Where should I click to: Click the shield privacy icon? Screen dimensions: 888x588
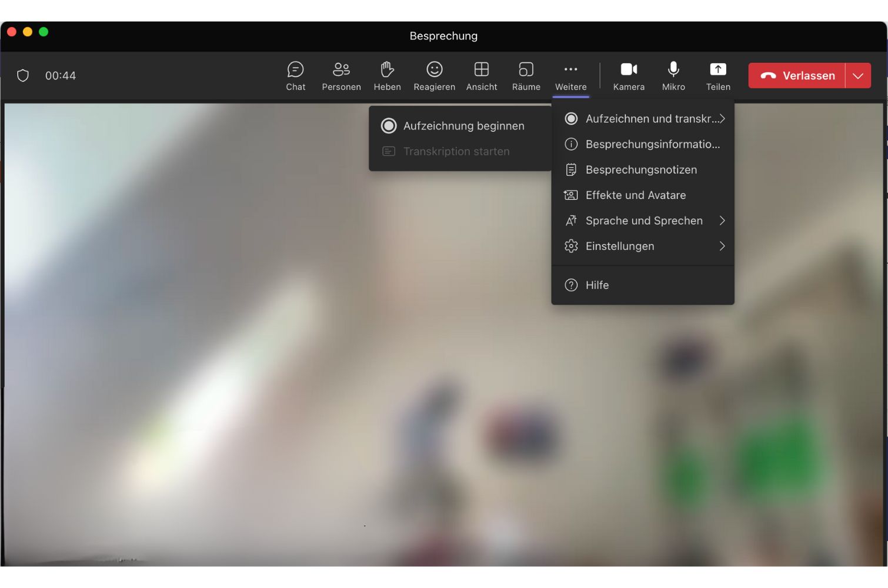(23, 75)
